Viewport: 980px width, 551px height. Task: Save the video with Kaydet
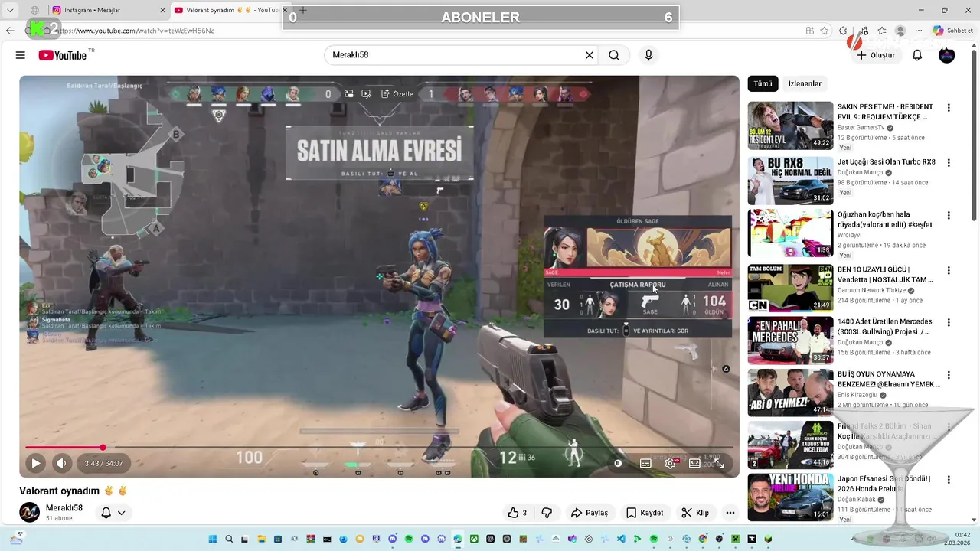click(x=644, y=513)
